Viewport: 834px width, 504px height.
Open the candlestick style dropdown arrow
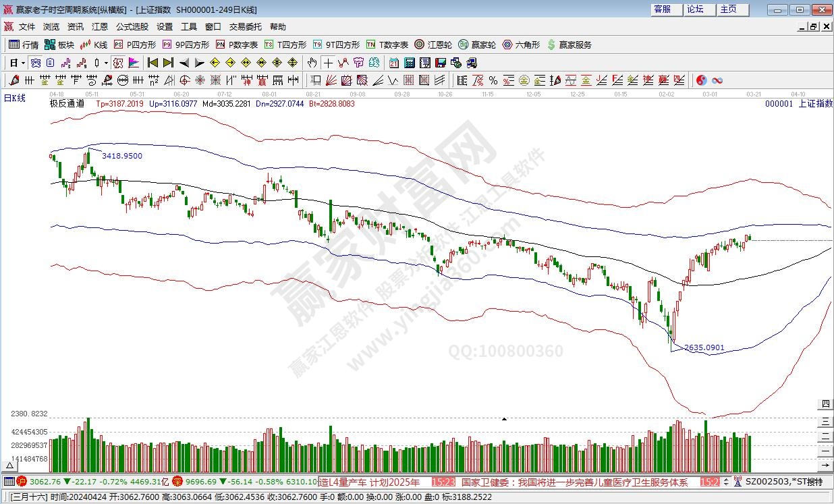(x=106, y=63)
